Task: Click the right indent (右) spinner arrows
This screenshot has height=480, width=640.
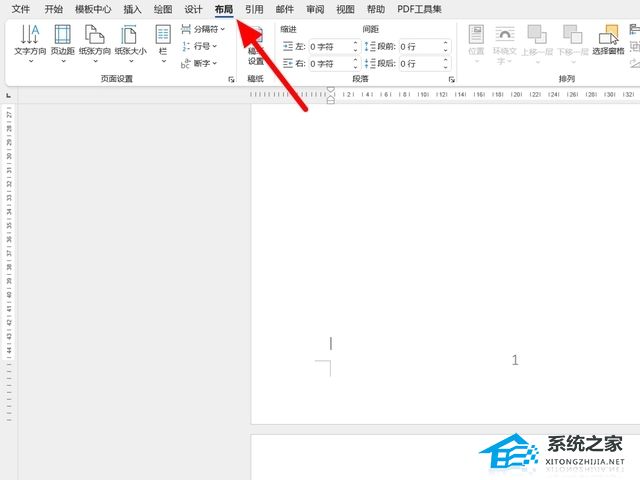Action: (355, 64)
